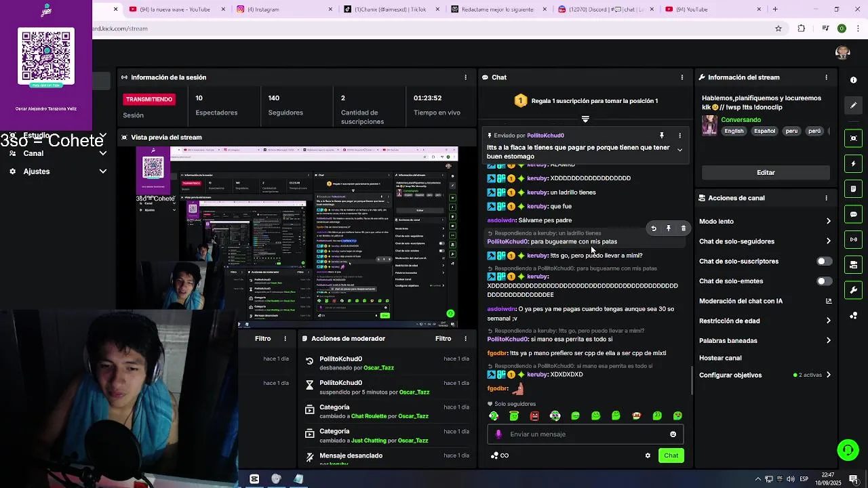
Task: Switch to the Instagram browser tab
Action: pos(285,9)
